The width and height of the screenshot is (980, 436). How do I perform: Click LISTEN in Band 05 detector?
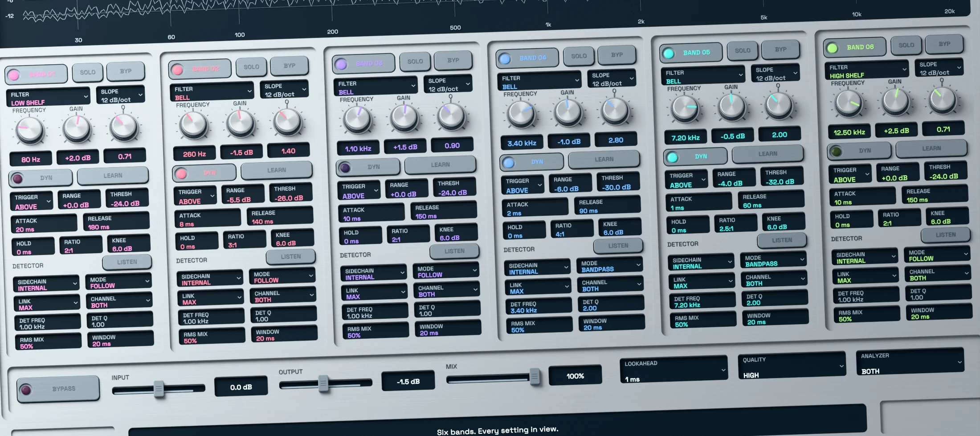pos(782,240)
